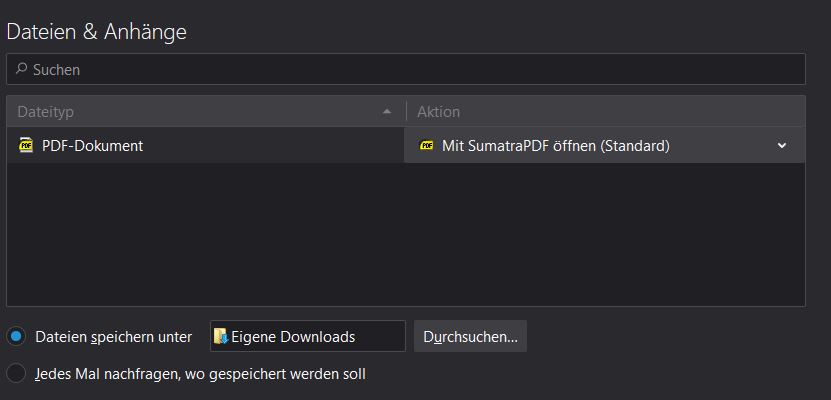
Task: Click the PDF icon beside PDF-Dokument
Action: pyautogui.click(x=26, y=145)
